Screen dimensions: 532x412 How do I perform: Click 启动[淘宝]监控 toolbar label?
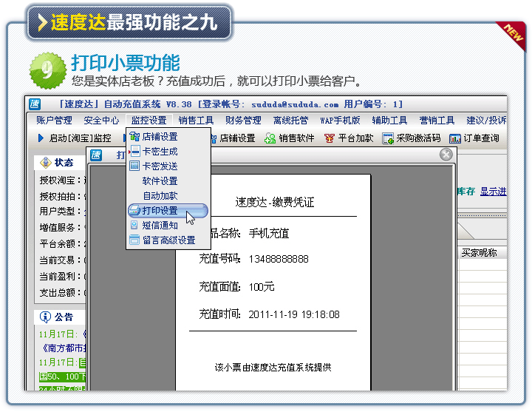coord(80,138)
